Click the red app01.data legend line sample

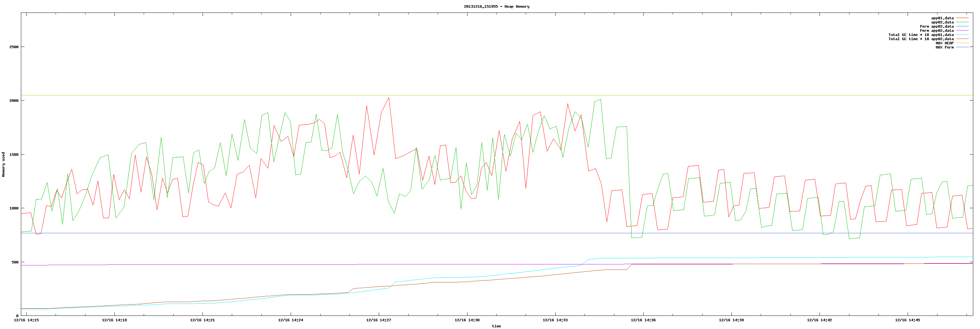[x=962, y=18]
